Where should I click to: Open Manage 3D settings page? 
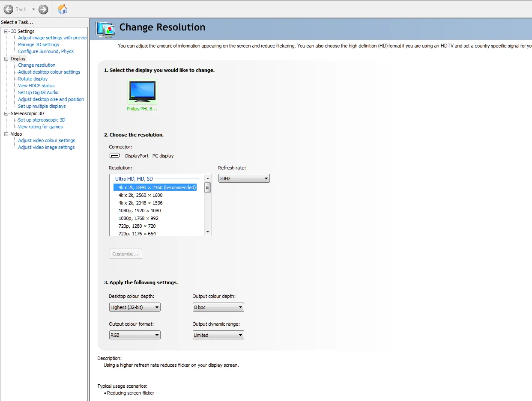[39, 45]
